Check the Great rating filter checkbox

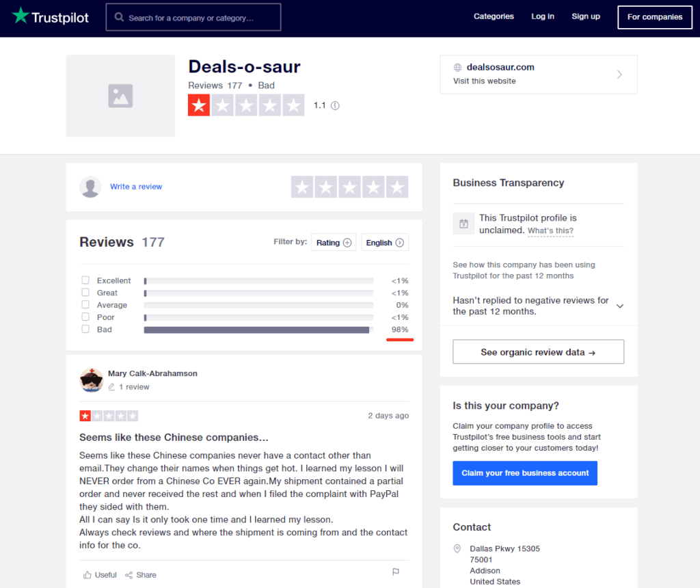pyautogui.click(x=85, y=293)
